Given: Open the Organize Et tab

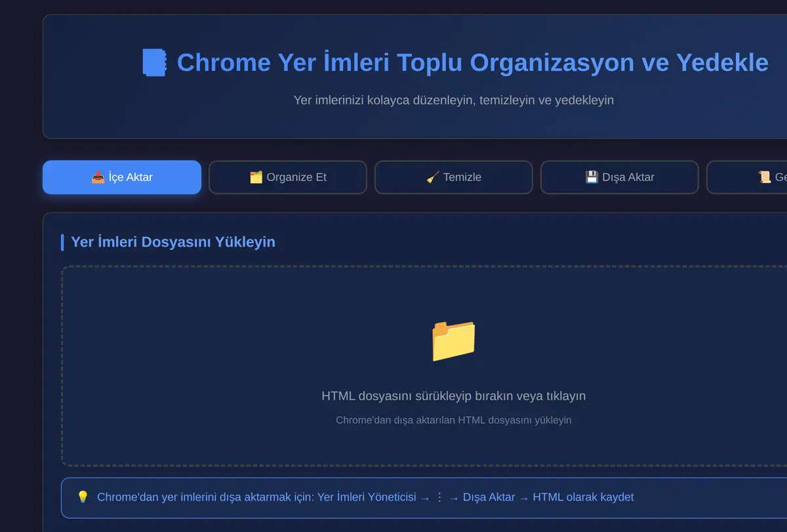Looking at the screenshot, I should pyautogui.click(x=288, y=177).
